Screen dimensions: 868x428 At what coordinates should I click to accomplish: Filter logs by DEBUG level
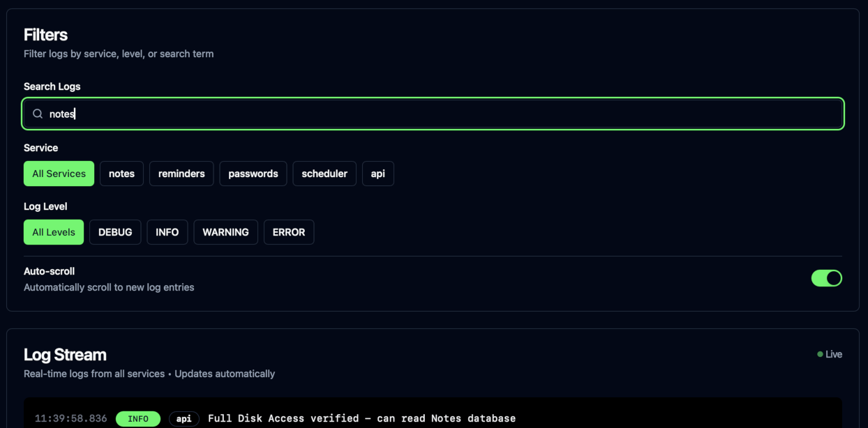coord(115,231)
